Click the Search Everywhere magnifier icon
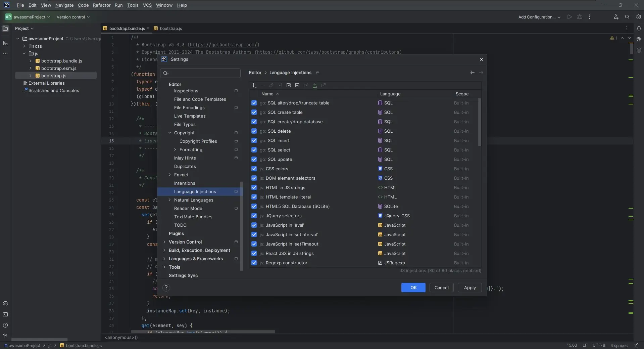 tap(627, 17)
